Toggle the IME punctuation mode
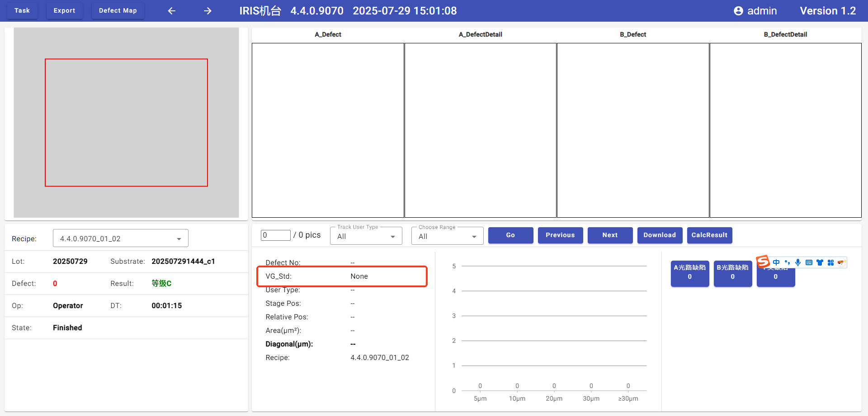The image size is (868, 416). 787,262
